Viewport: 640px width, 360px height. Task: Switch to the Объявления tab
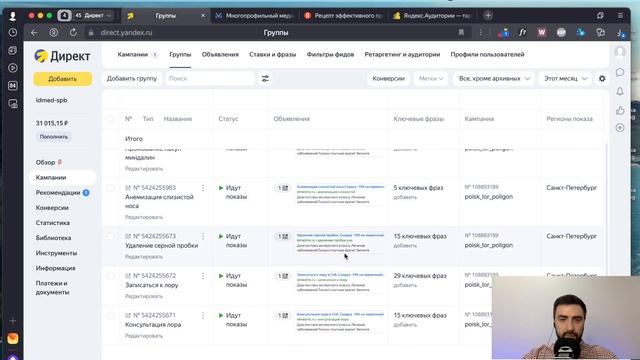pyautogui.click(x=220, y=54)
